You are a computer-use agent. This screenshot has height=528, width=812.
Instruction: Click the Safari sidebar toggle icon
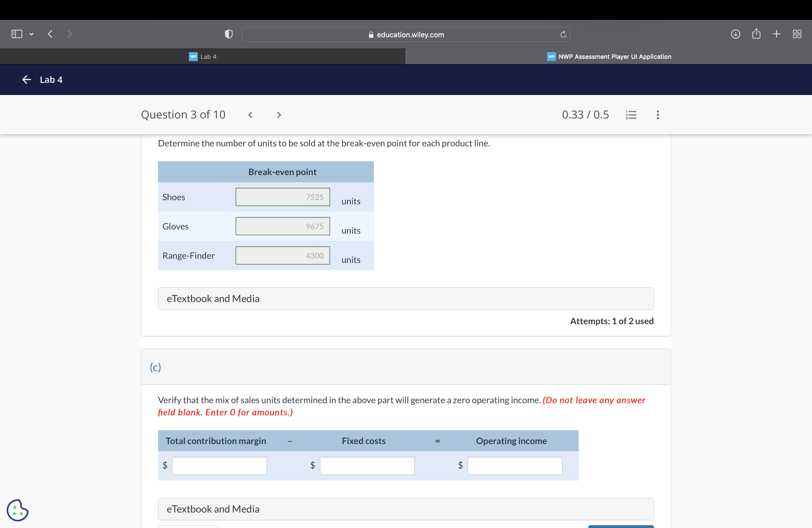[17, 34]
